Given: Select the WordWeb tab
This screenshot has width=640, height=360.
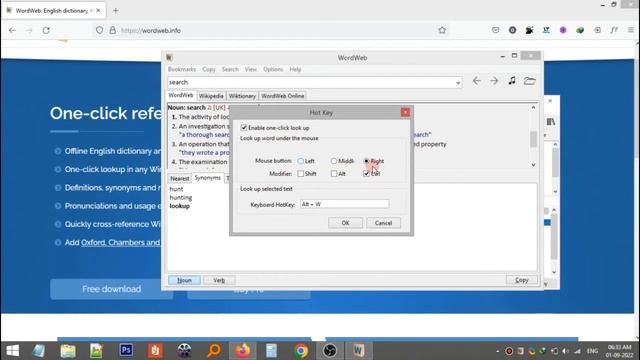Looking at the screenshot, I should coord(181,95).
